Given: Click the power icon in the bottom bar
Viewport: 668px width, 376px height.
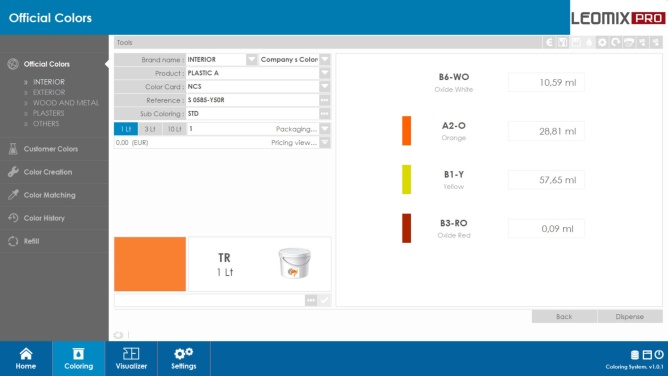Looking at the screenshot, I should point(659,354).
